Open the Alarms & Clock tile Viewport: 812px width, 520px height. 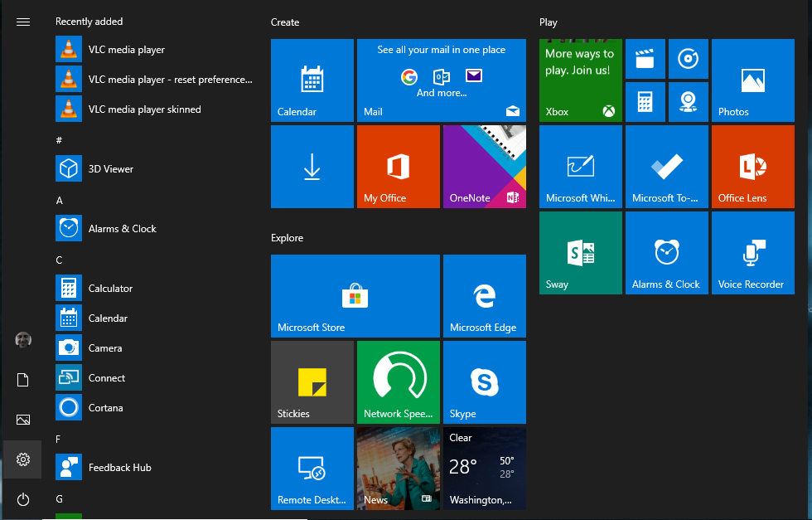point(666,253)
